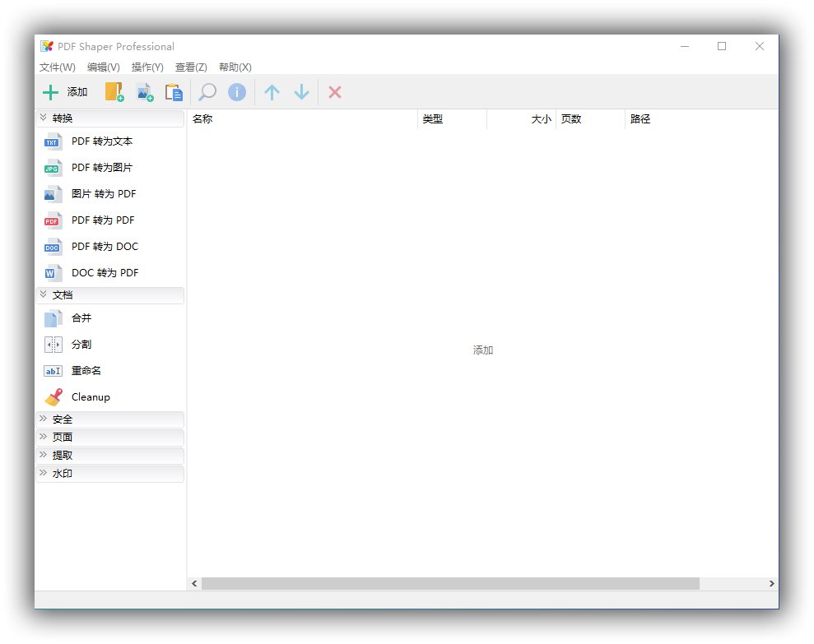Image resolution: width=814 pixels, height=644 pixels.
Task: Select the 合并 merge tool
Action: pyautogui.click(x=110, y=318)
